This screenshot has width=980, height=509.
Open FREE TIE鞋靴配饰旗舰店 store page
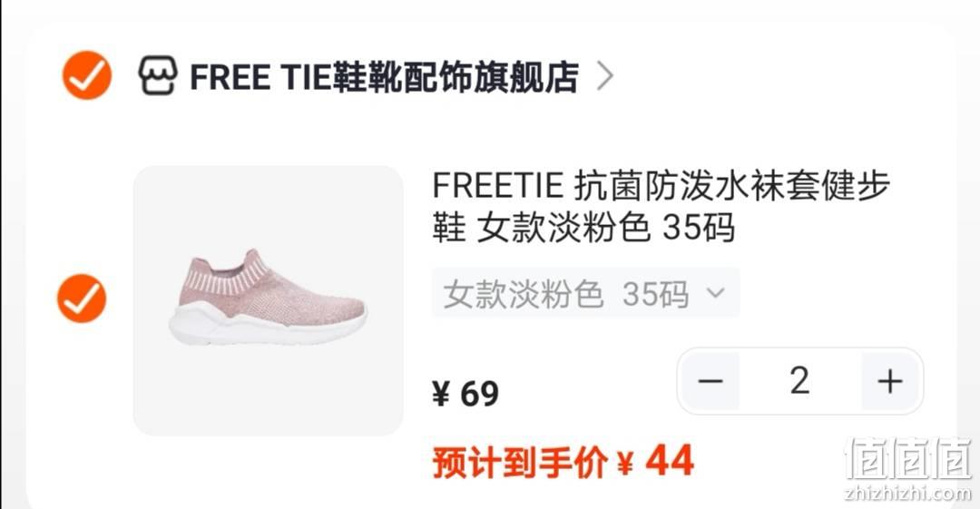[384, 76]
